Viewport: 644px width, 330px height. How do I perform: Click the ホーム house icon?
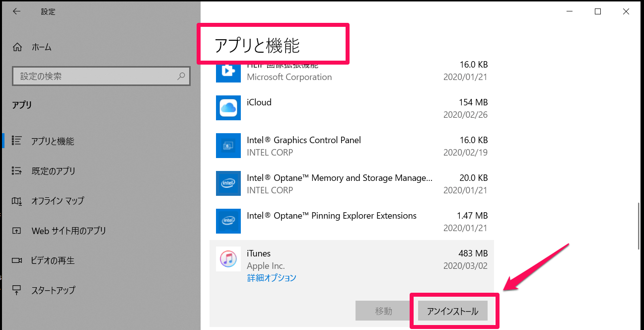coord(17,47)
